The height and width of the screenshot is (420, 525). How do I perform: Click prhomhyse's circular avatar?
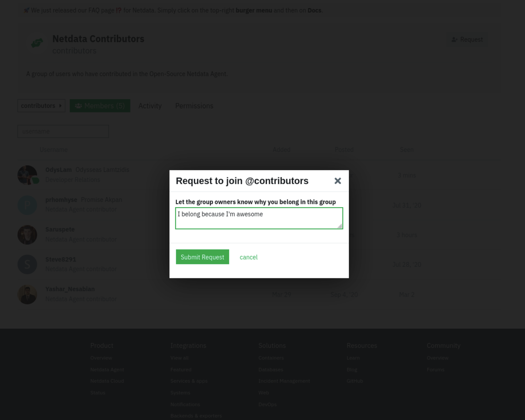point(27,205)
